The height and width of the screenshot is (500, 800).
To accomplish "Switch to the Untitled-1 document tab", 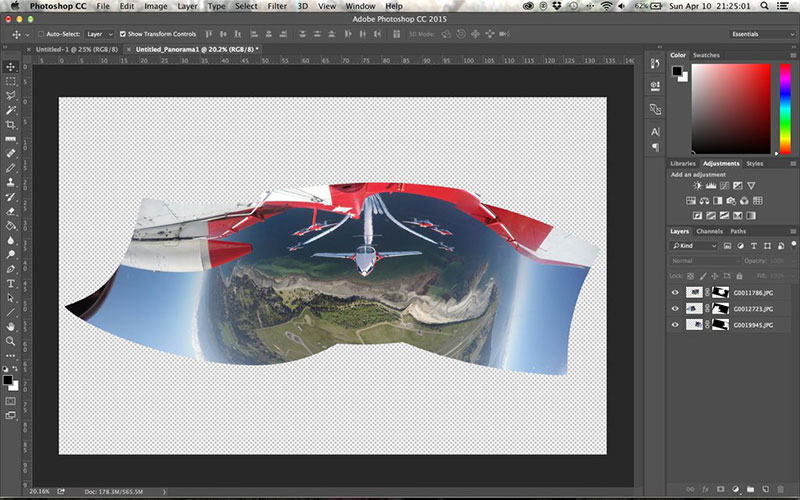I will coord(77,49).
